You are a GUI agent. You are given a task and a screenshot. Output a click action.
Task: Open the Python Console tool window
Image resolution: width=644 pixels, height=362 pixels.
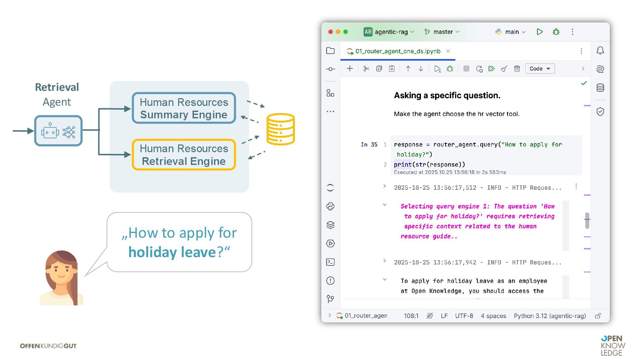click(x=330, y=206)
